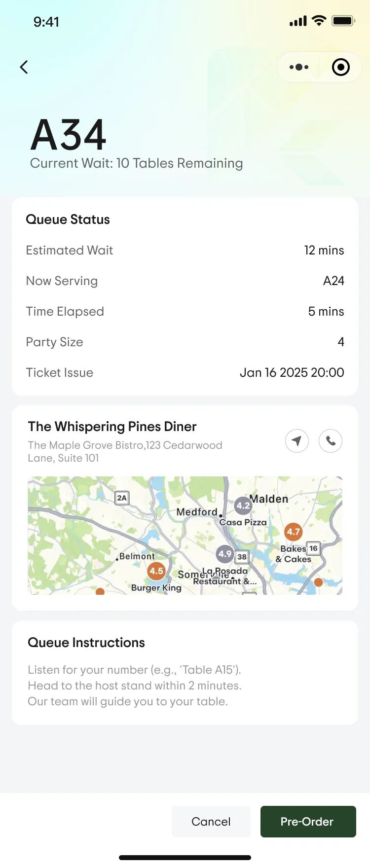Tap the route 2A shield on the map
Screen dimensions: 370x868
pyautogui.click(x=122, y=498)
